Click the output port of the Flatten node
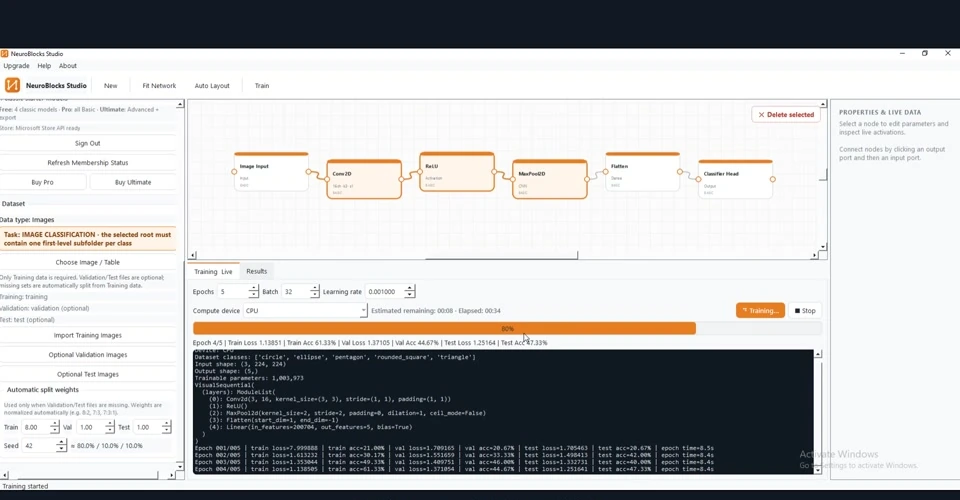The image size is (960, 500). tap(680, 172)
